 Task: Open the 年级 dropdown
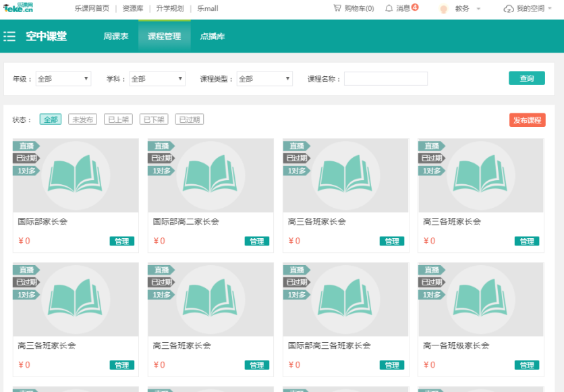[x=63, y=79]
